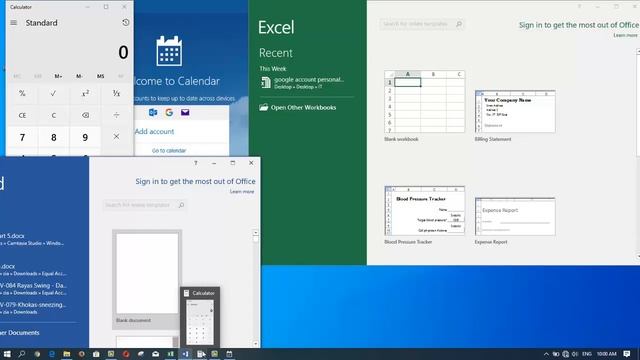Click the open folder icon beside Open Other Workbooks

point(264,107)
